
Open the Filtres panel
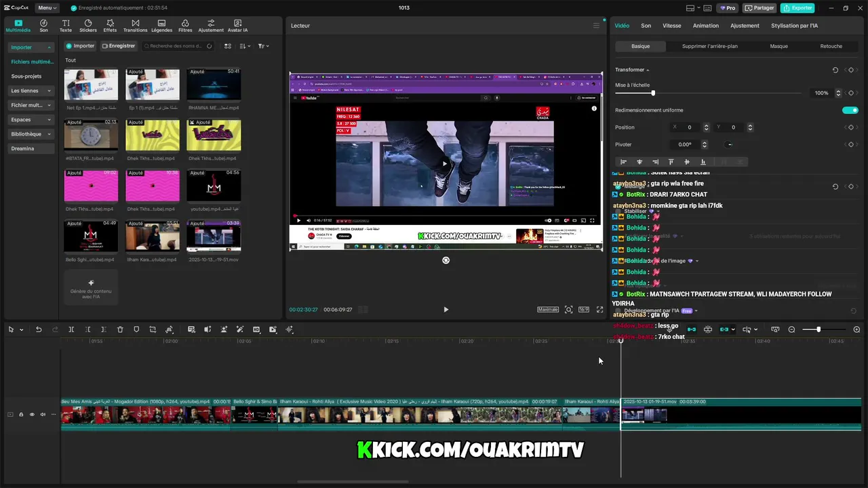(x=185, y=26)
